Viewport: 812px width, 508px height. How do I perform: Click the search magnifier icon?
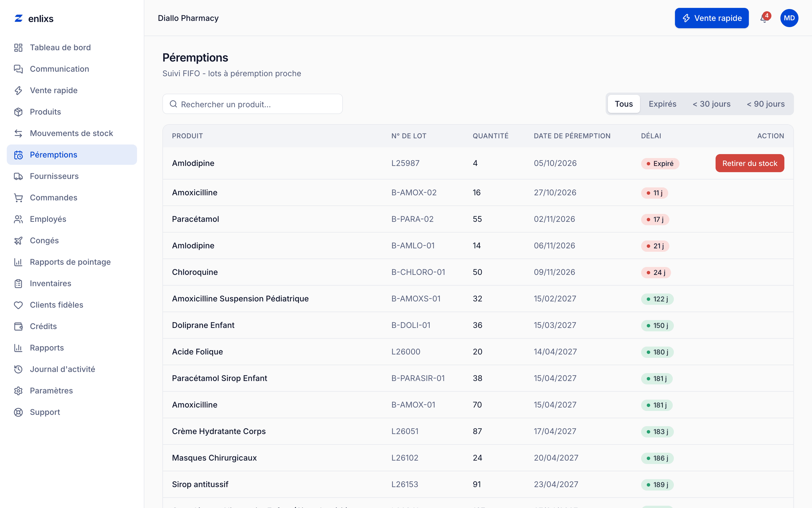tap(173, 104)
